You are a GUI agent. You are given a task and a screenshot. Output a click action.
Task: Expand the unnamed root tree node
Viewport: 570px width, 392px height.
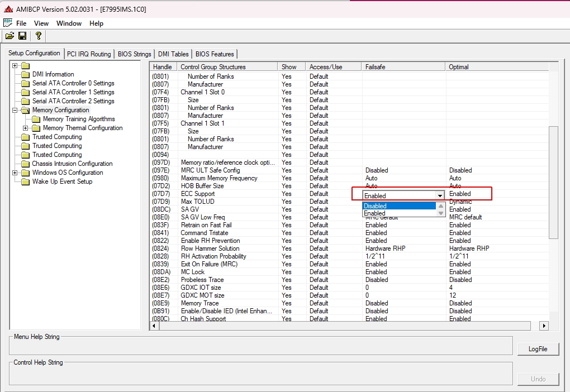click(15, 66)
